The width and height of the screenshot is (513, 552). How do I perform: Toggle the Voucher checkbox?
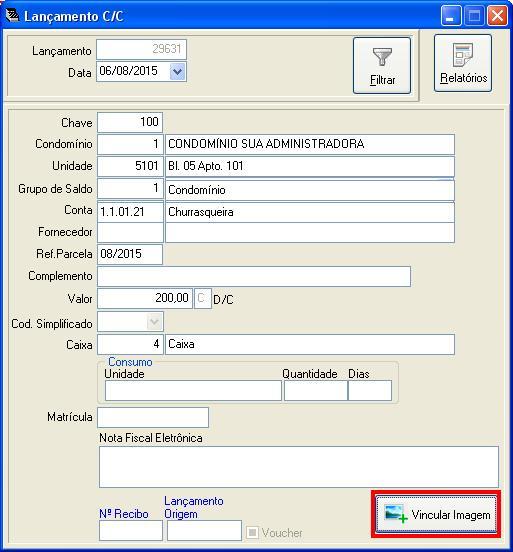(252, 532)
